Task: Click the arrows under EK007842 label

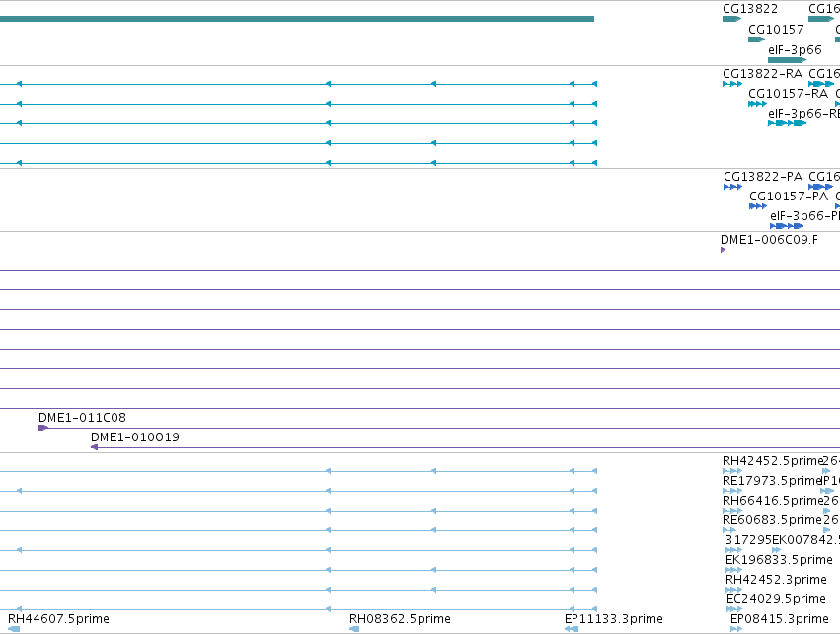Action: point(776,550)
